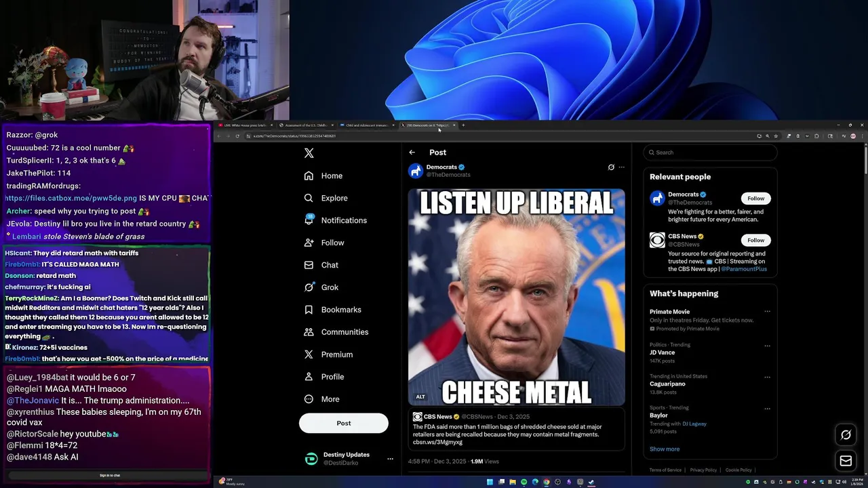Viewport: 868px width, 488px height.
Task: Follow the CBS News account
Action: tap(756, 240)
